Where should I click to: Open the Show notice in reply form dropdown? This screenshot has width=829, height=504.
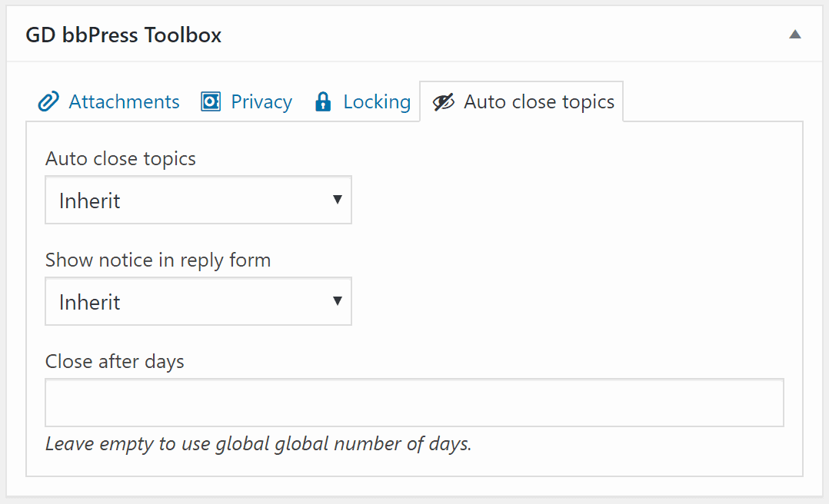[x=198, y=301]
